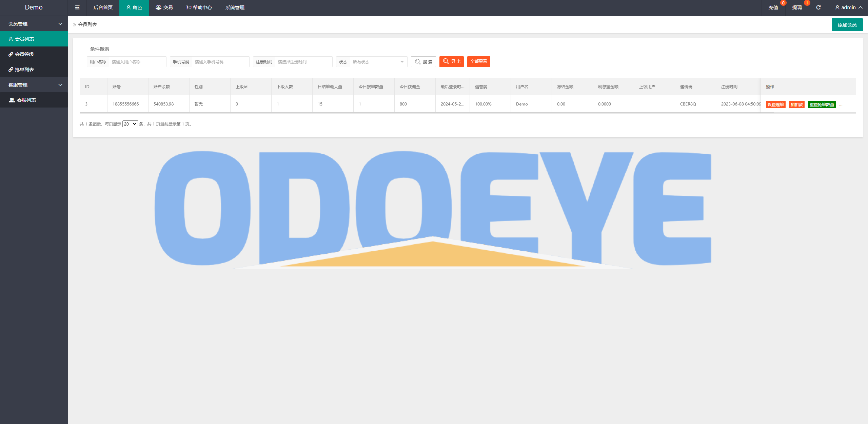Click the refresh icon in top bar
This screenshot has width=868, height=424.
point(818,7)
